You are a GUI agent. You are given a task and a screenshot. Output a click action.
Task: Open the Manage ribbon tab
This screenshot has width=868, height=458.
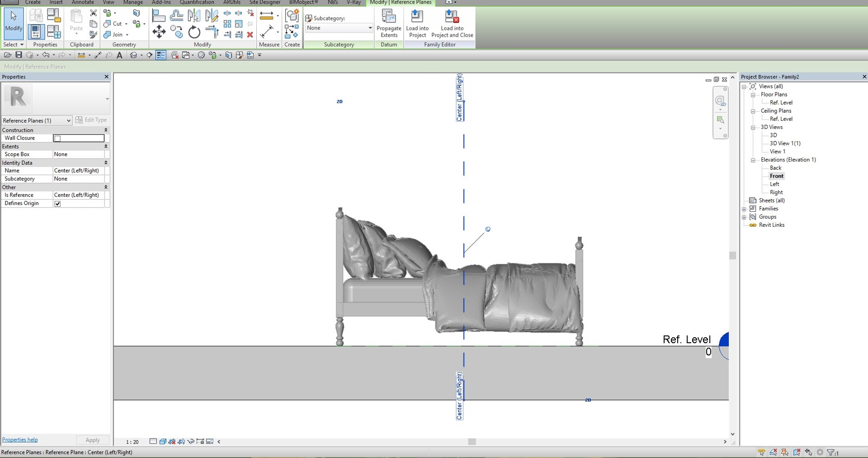coord(133,2)
